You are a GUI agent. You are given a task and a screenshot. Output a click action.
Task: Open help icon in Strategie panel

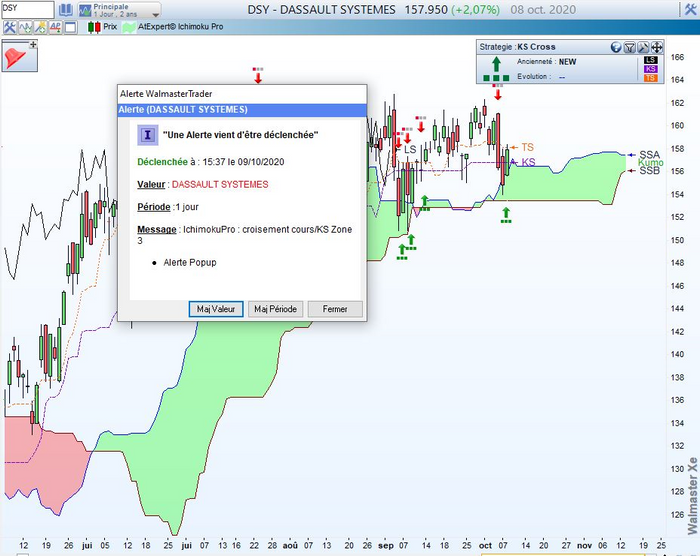[616, 47]
